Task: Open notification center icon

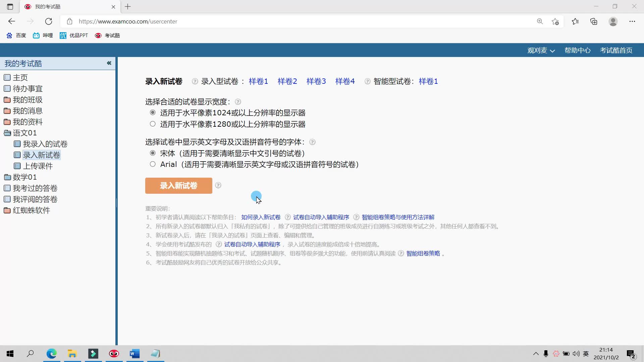Action: [x=631, y=354]
